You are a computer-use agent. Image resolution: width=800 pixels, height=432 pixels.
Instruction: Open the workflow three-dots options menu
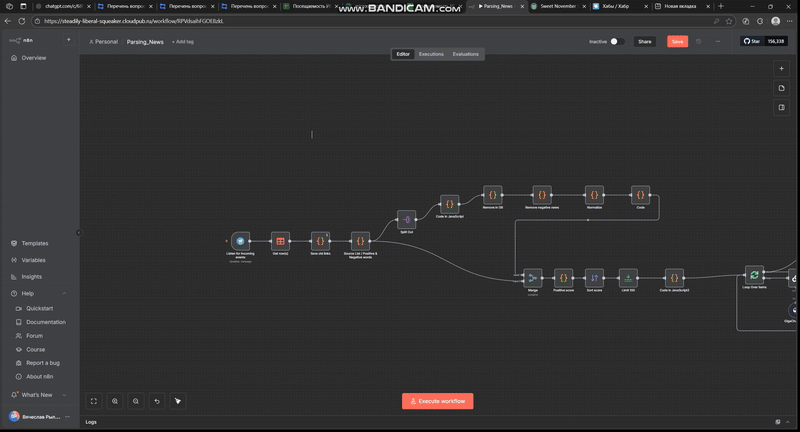(x=715, y=41)
